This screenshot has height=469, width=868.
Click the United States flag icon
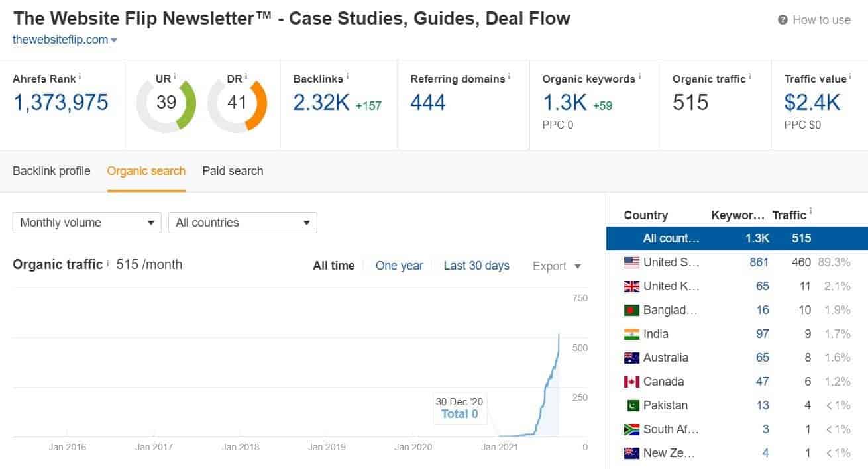coord(631,262)
